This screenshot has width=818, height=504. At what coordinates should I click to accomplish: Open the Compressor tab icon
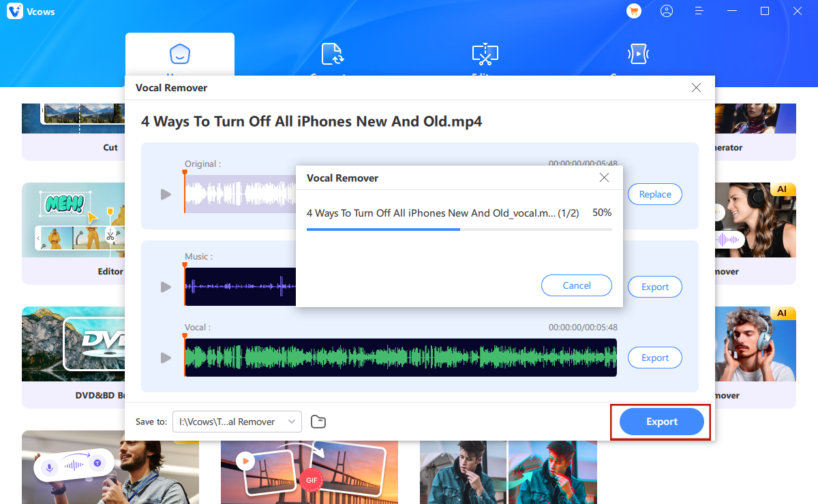point(638,54)
